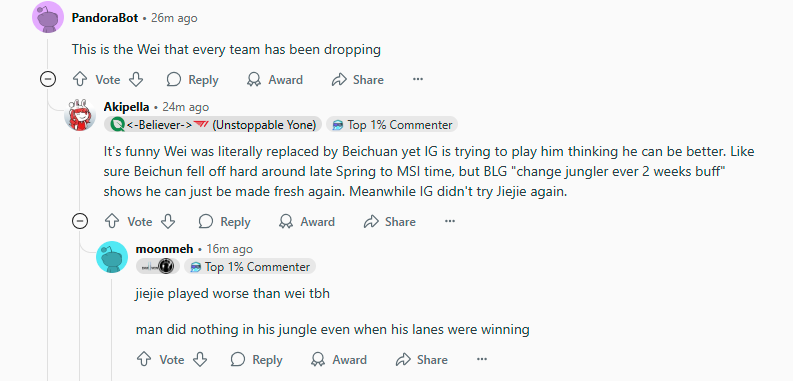793x381 pixels.
Task: Open more options on moonmeh's comment
Action: click(482, 360)
